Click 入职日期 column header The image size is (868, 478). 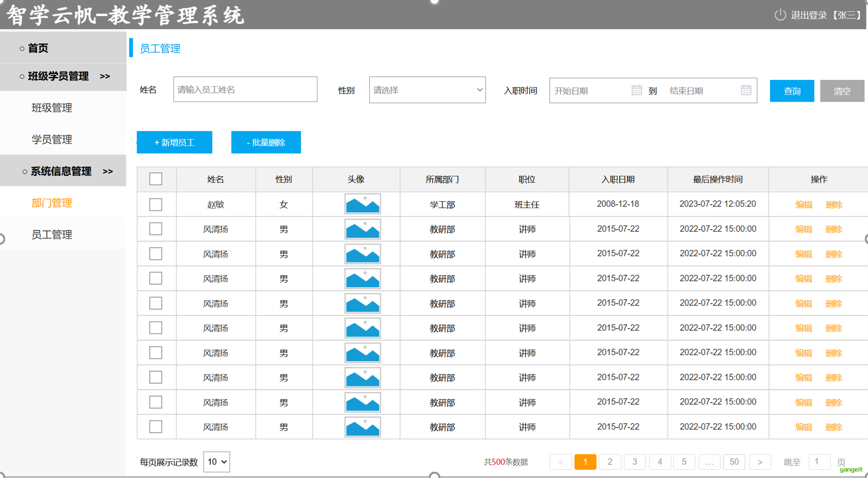pos(618,179)
